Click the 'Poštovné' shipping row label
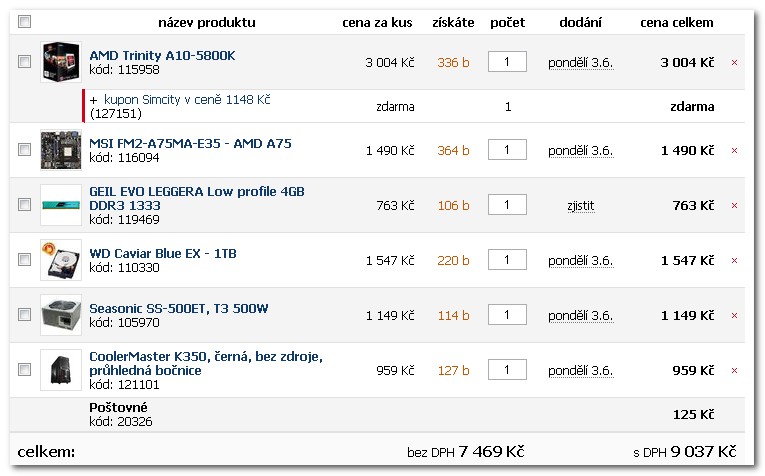 pos(118,408)
